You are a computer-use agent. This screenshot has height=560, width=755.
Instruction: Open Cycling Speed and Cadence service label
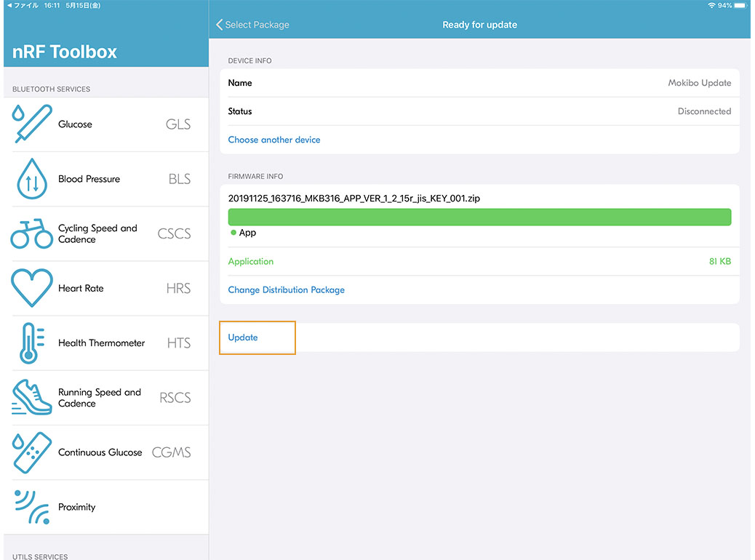point(97,233)
